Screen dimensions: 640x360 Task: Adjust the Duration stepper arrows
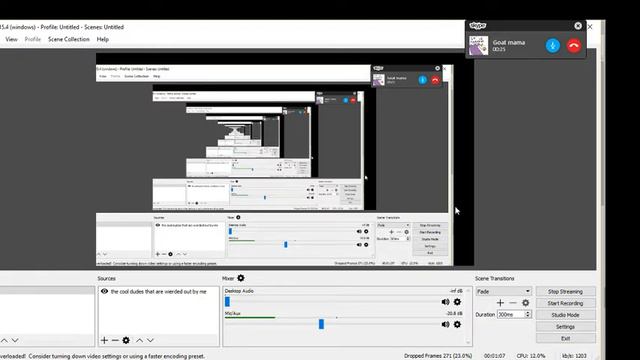[x=528, y=314]
